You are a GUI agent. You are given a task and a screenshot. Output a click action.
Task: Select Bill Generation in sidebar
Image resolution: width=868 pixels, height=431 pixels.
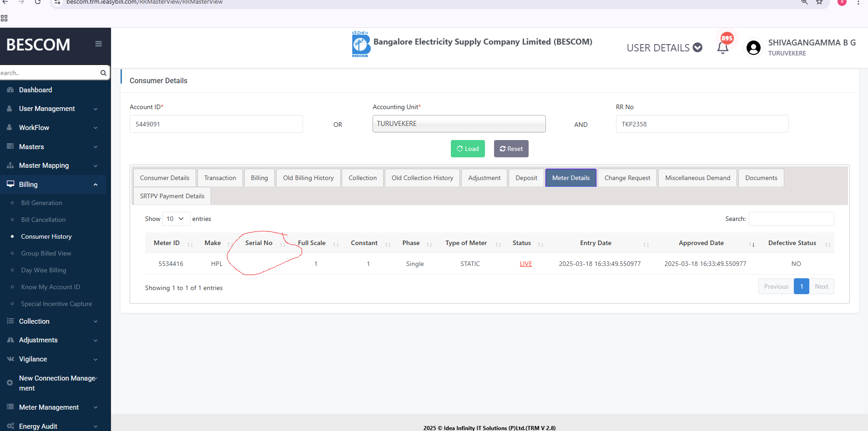point(41,203)
